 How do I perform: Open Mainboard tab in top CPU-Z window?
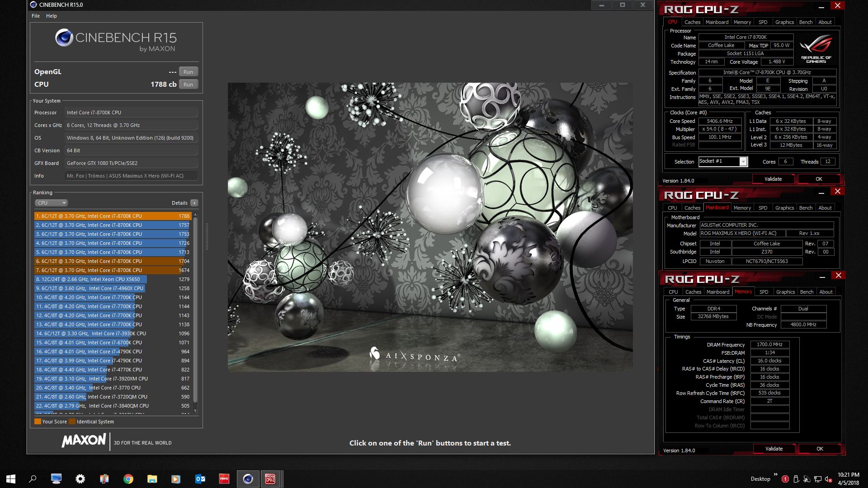click(717, 22)
